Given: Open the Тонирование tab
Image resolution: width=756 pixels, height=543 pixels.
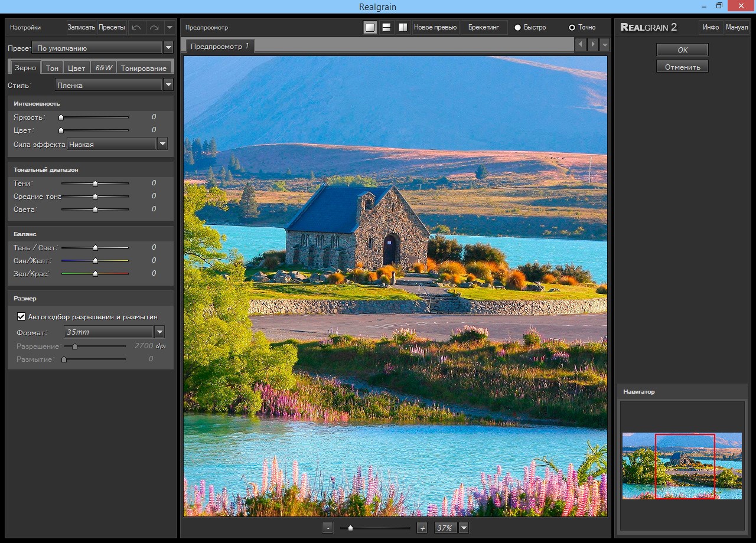Looking at the screenshot, I should 144,68.
